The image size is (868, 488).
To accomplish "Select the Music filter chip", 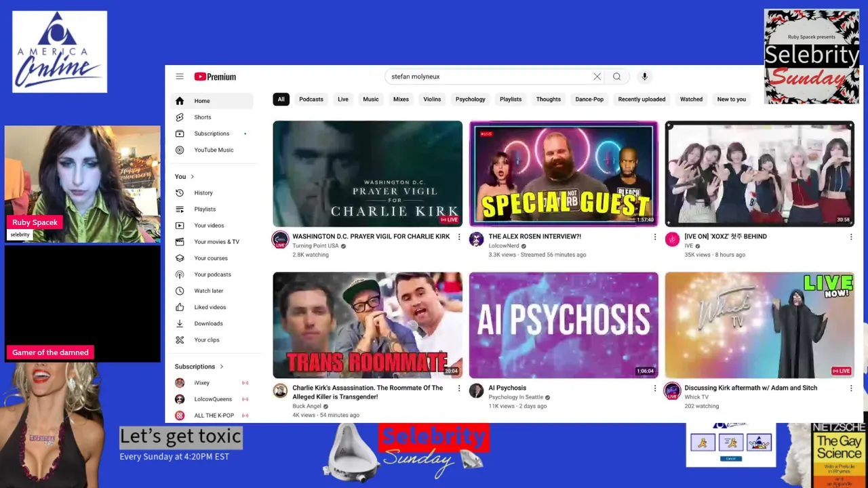I will tap(371, 99).
